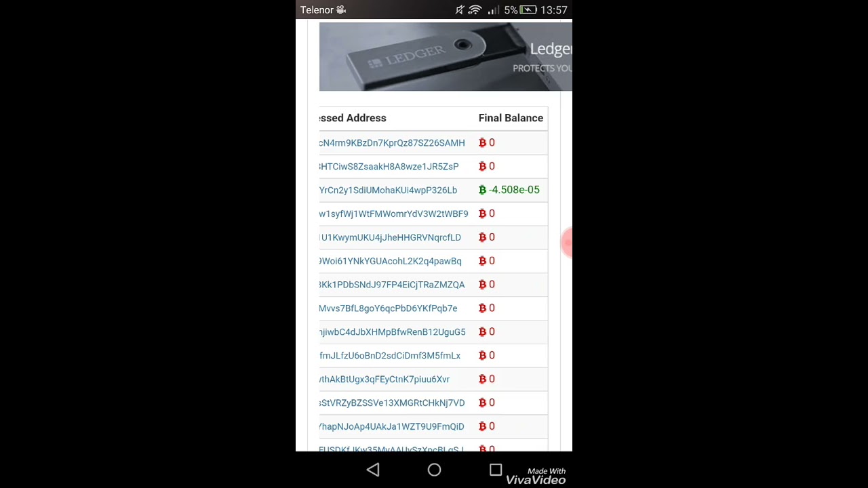Open address ending 1JR5ZsP
This screenshot has width=868, height=488.
coord(389,167)
